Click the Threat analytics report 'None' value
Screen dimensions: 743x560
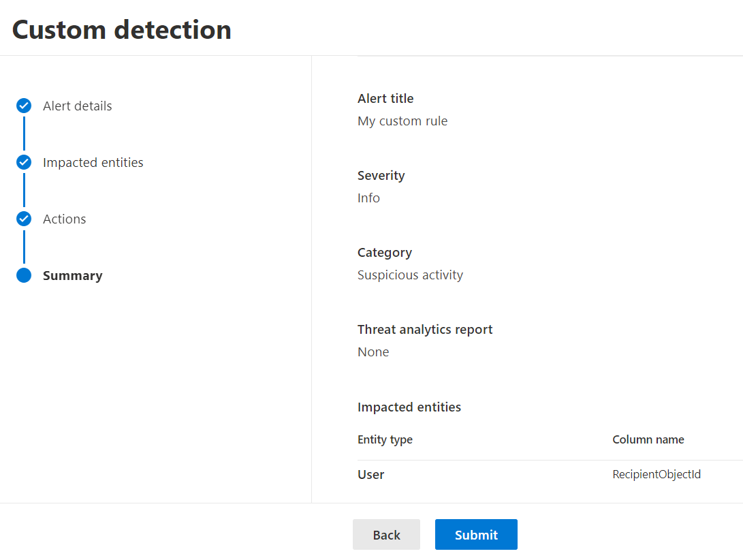click(x=373, y=352)
